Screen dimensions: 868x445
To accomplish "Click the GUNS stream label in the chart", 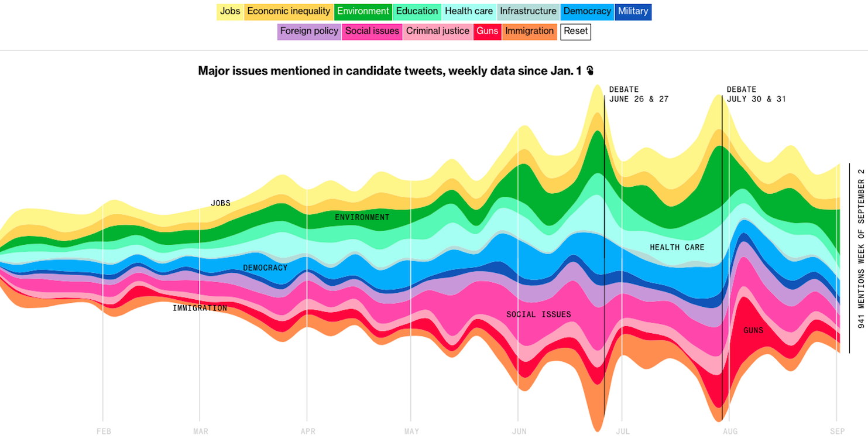I will [x=753, y=330].
